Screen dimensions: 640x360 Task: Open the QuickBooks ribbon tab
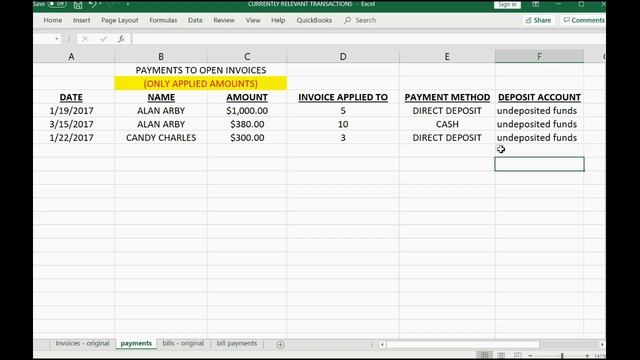click(x=314, y=20)
